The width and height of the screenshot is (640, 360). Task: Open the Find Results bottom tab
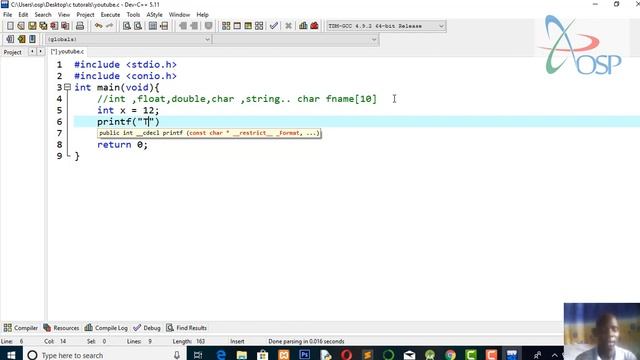pyautogui.click(x=187, y=328)
